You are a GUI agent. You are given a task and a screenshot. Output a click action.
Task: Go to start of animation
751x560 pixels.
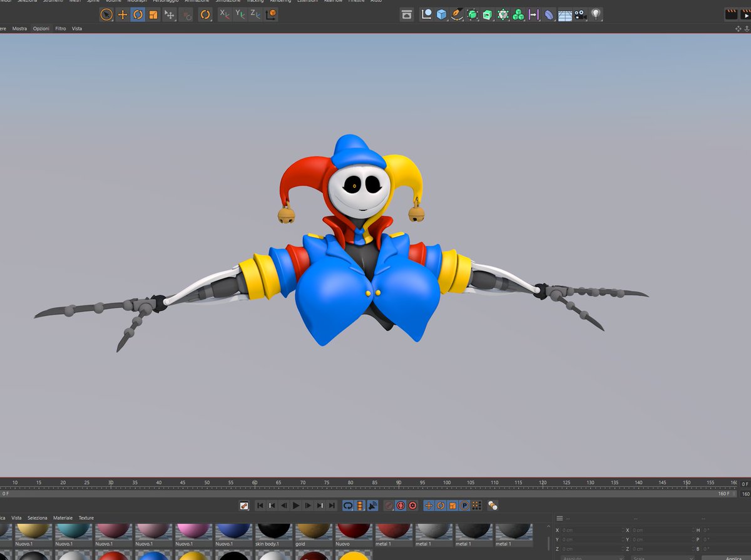(x=260, y=506)
